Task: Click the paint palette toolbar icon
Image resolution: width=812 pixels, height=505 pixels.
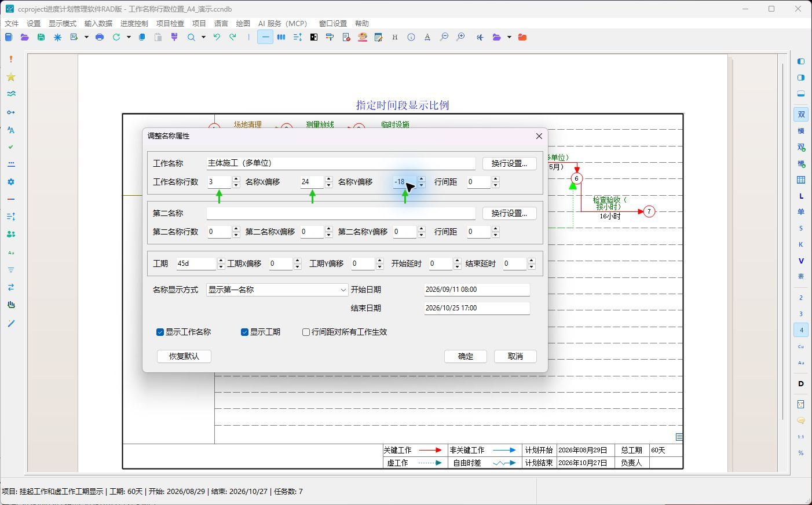Action: [x=363, y=37]
